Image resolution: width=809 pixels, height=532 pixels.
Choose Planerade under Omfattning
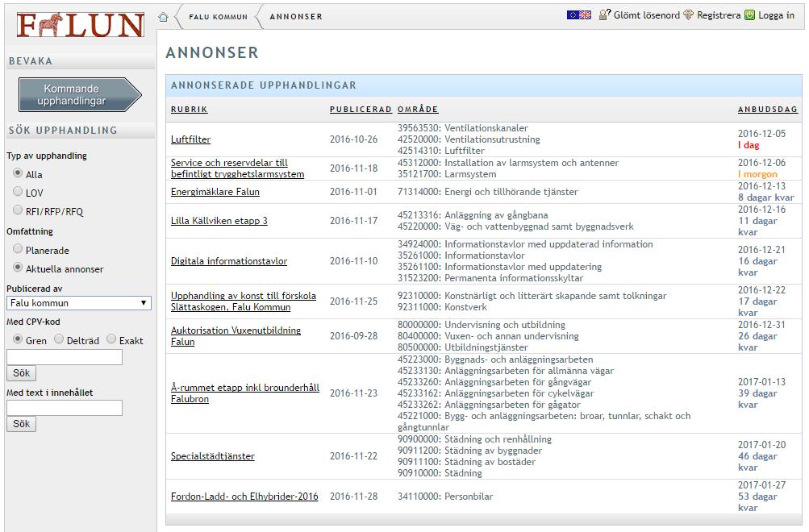[x=18, y=249]
